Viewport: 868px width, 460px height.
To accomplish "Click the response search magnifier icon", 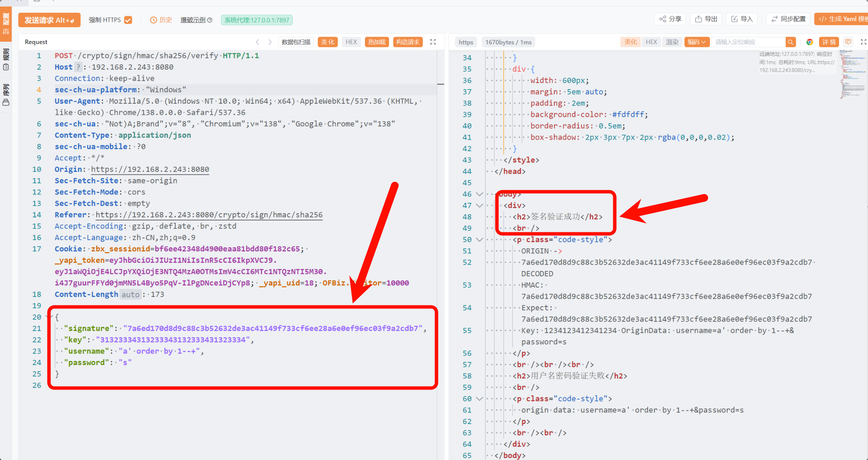I will tap(791, 42).
